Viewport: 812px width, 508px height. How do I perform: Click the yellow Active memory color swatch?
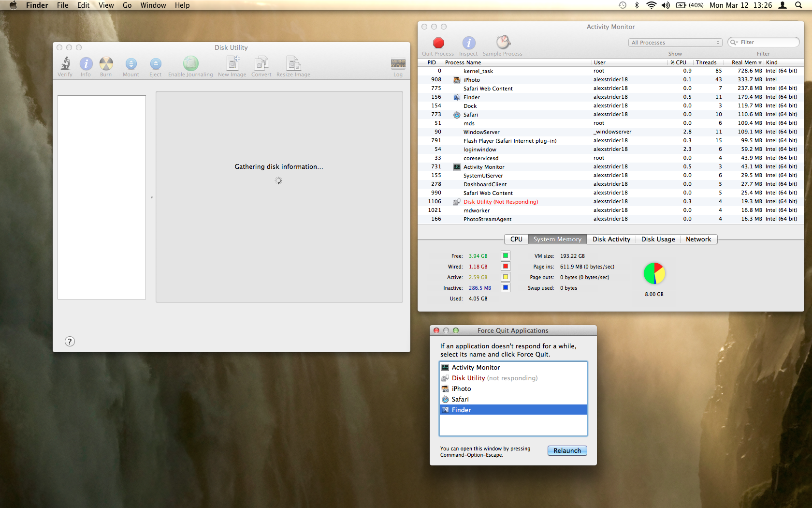pos(505,277)
